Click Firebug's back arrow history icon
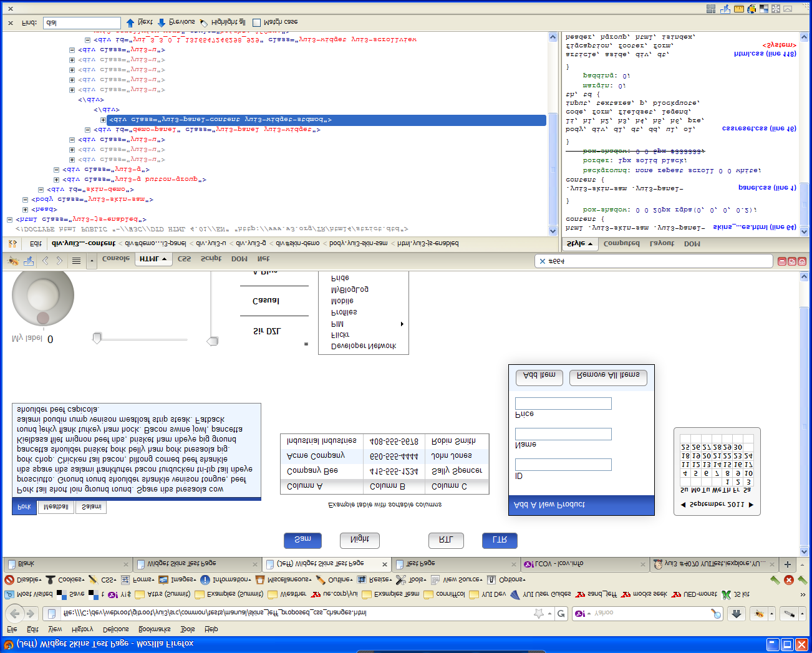The height and width of the screenshot is (653, 812). (x=45, y=261)
